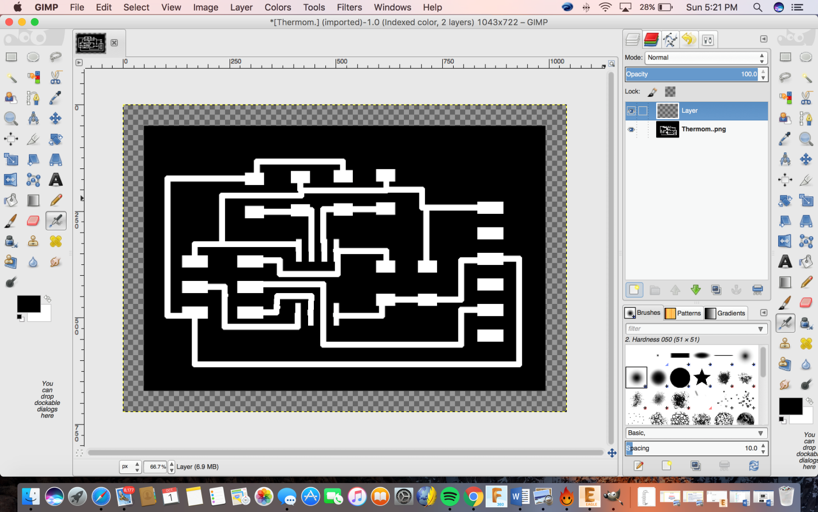Reset default colors in left toolbox
Viewport: 818px width, 512px height.
[20, 317]
